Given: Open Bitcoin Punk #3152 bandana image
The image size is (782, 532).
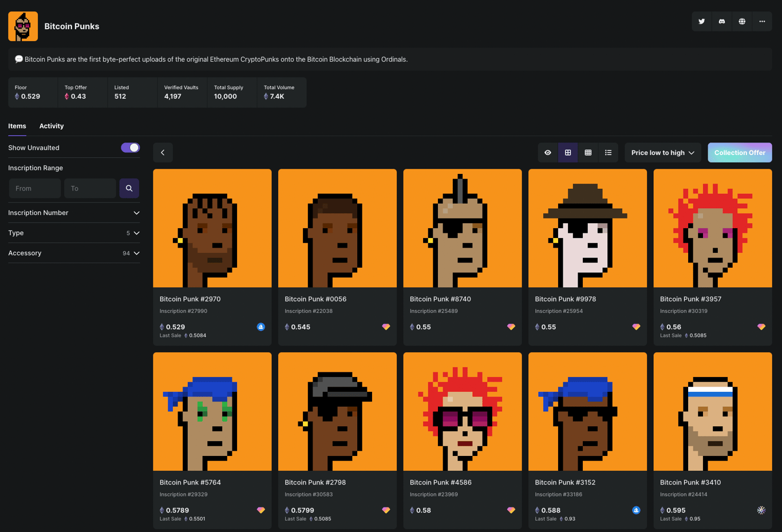Looking at the screenshot, I should pyautogui.click(x=588, y=412).
